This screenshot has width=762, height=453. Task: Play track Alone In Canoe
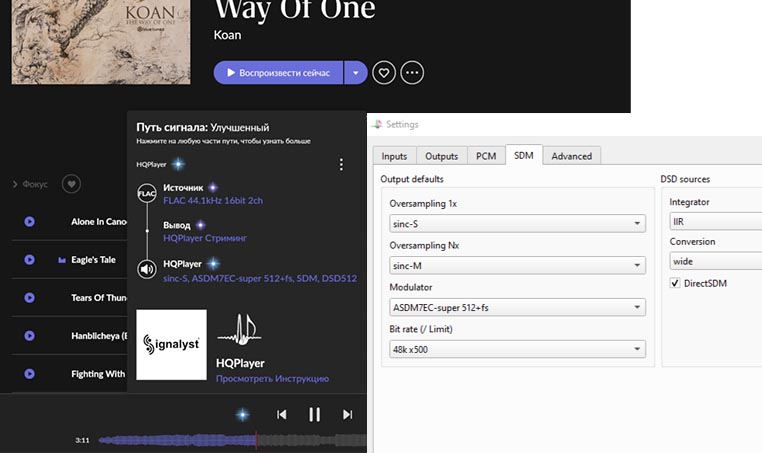[x=30, y=222]
